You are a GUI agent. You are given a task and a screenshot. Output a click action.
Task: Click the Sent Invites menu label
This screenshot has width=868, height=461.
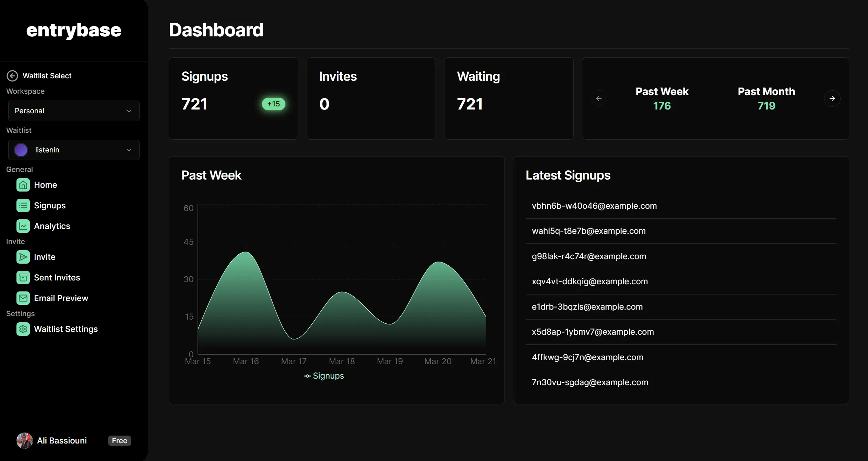tap(57, 278)
